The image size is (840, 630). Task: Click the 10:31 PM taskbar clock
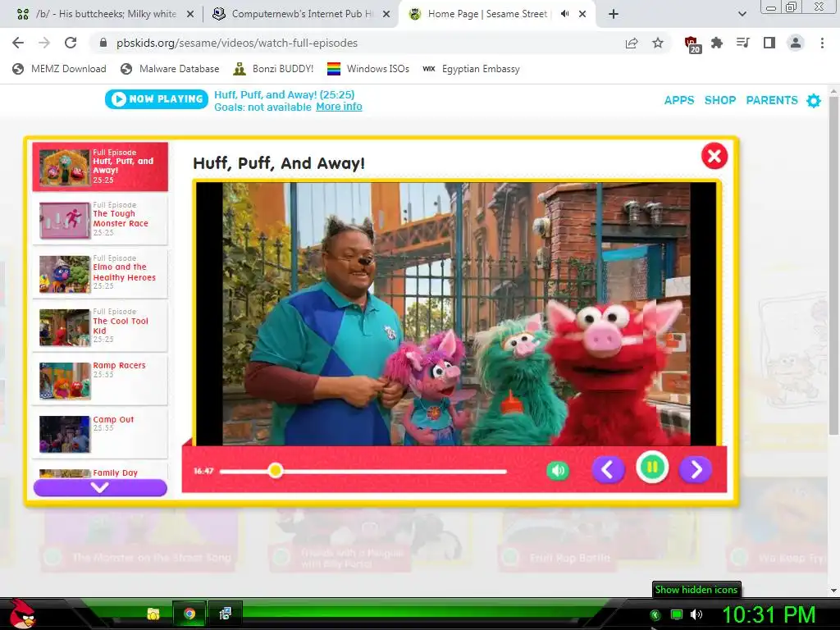tap(769, 614)
